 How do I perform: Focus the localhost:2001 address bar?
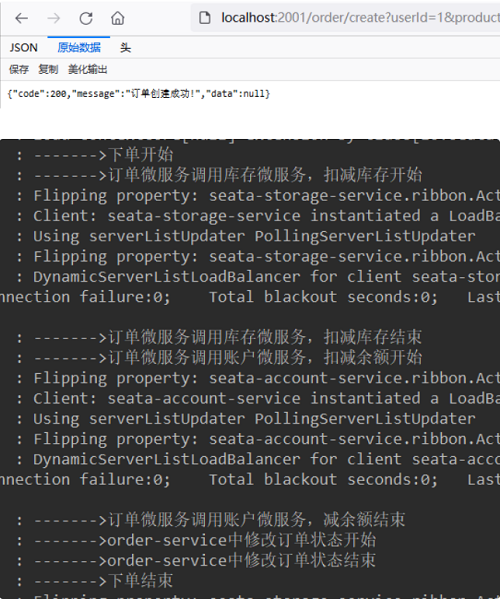point(360,18)
